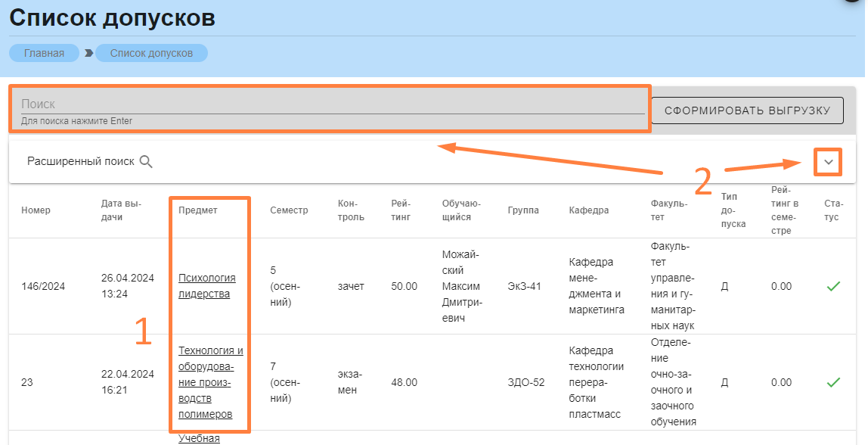Click the breadcrumb arrow separator icon
The width and height of the screenshot is (868, 445).
pos(88,53)
